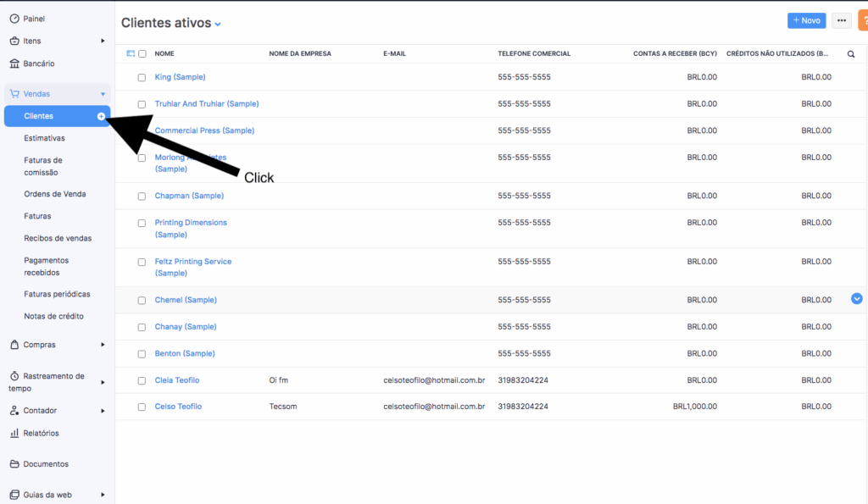Expand the Guias da web arrow
The height and width of the screenshot is (504, 868).
pyautogui.click(x=103, y=496)
